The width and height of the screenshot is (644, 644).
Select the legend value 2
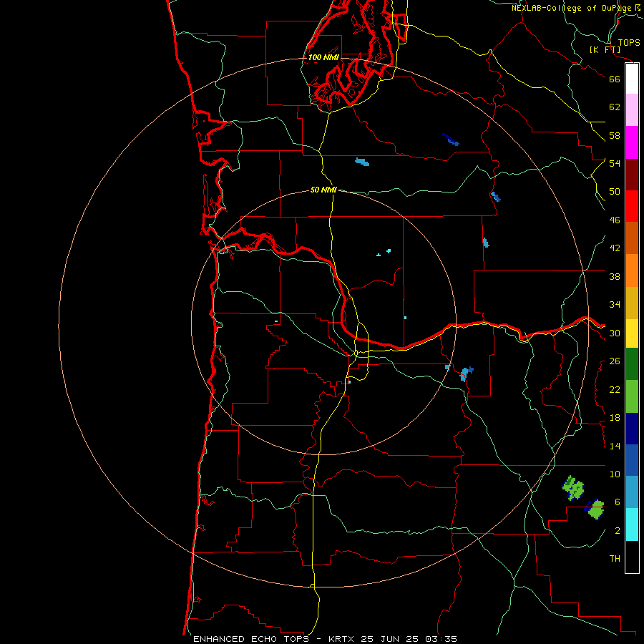coord(618,531)
